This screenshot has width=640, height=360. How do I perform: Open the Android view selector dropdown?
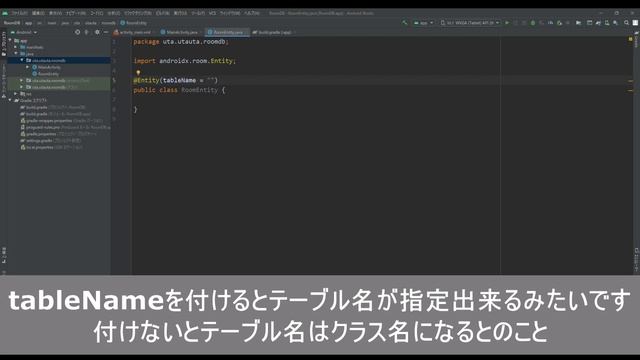point(24,32)
